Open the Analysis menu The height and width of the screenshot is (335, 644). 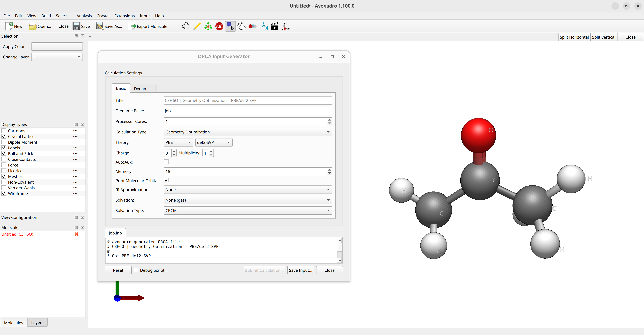pos(84,16)
